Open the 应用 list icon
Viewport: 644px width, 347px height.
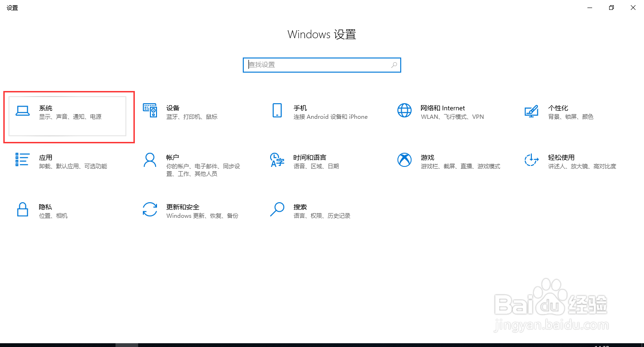tap(23, 160)
